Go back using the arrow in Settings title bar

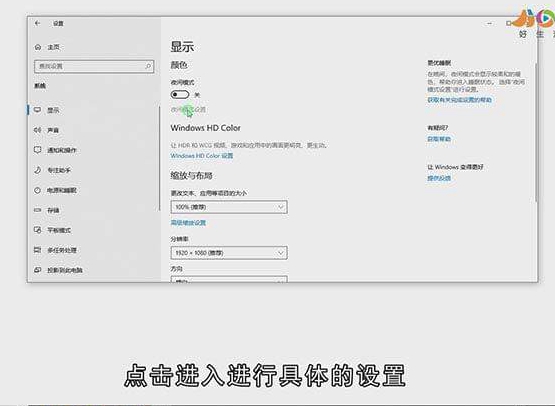coord(38,23)
